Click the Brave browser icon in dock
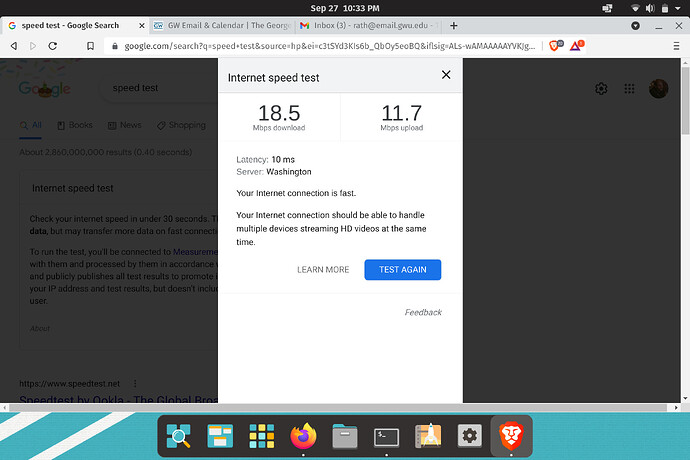This screenshot has height=460, width=690. click(x=511, y=436)
